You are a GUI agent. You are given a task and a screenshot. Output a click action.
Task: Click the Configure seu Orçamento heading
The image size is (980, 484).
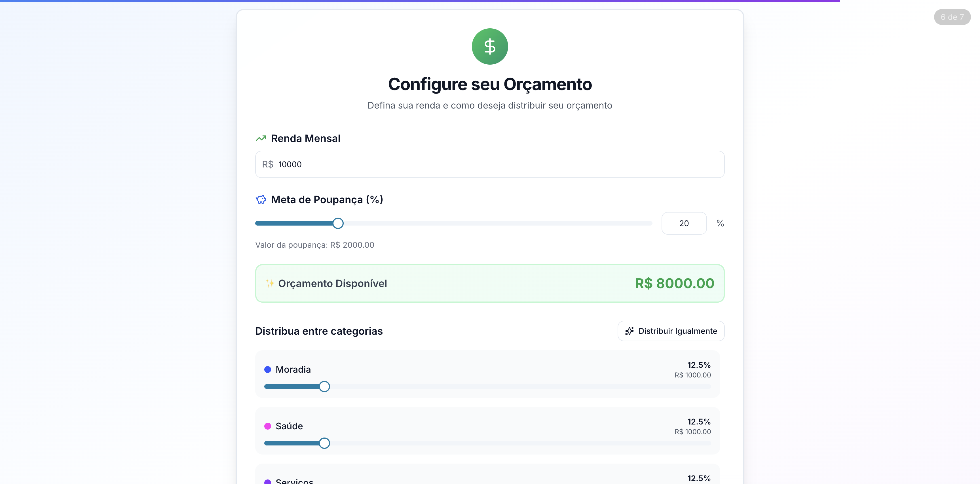point(490,84)
